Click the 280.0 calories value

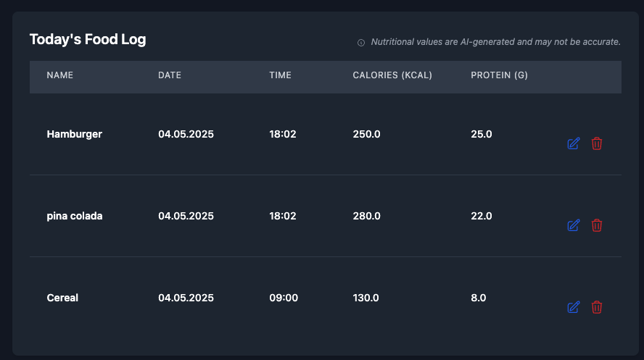(x=366, y=216)
